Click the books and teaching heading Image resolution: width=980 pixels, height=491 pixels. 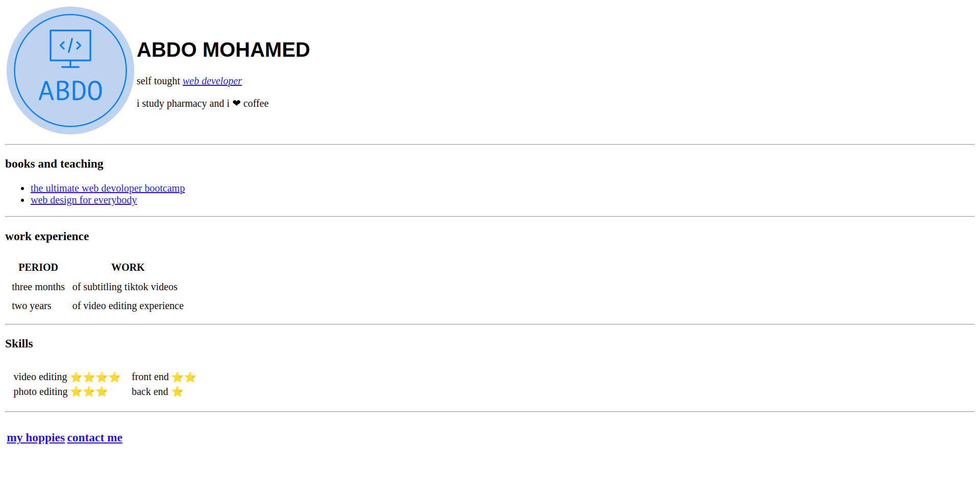click(54, 164)
